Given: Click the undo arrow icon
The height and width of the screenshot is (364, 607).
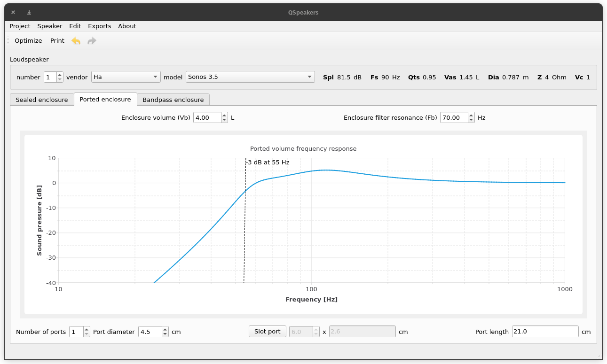Looking at the screenshot, I should [x=76, y=41].
